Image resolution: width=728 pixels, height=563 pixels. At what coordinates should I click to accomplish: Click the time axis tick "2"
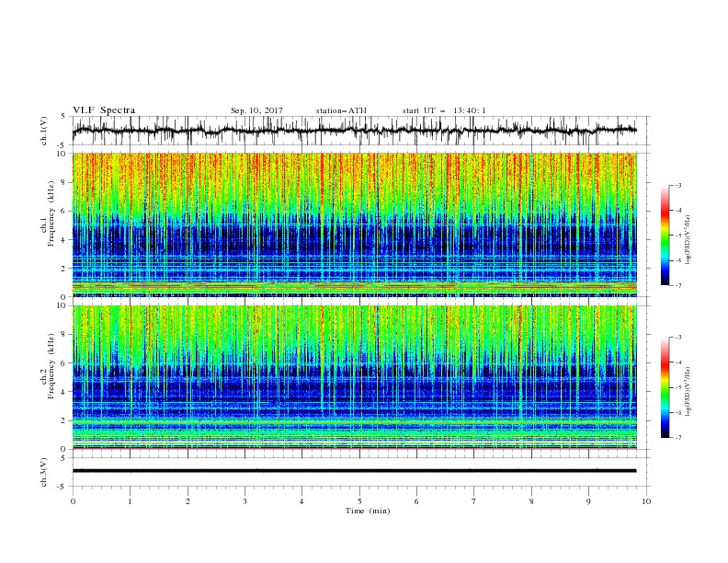point(188,501)
